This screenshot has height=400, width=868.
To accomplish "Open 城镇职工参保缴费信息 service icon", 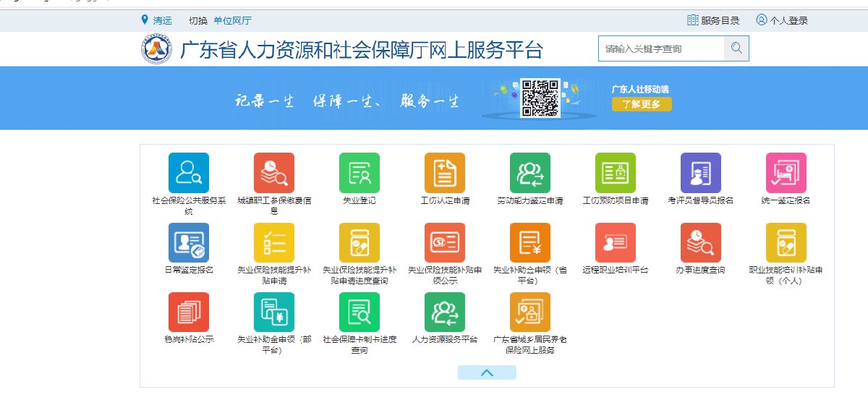I will (x=274, y=173).
